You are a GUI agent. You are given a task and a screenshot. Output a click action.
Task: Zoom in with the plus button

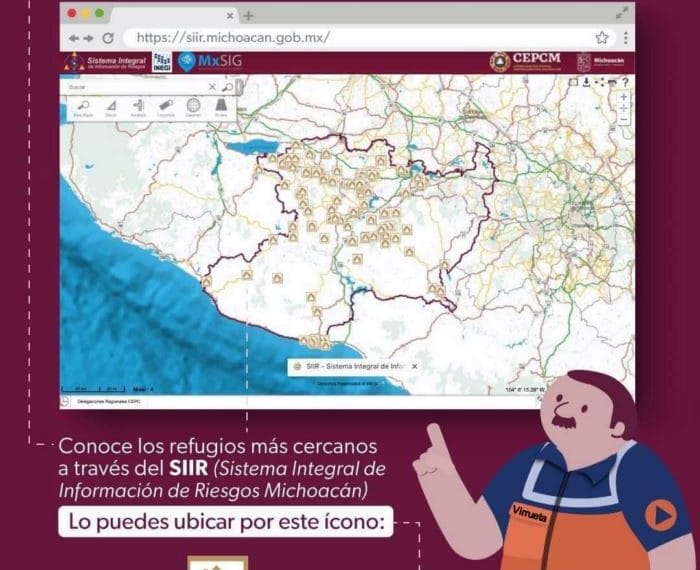[624, 96]
